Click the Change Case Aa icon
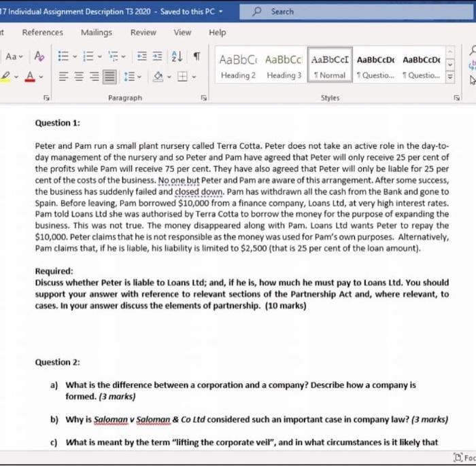 pos(11,56)
